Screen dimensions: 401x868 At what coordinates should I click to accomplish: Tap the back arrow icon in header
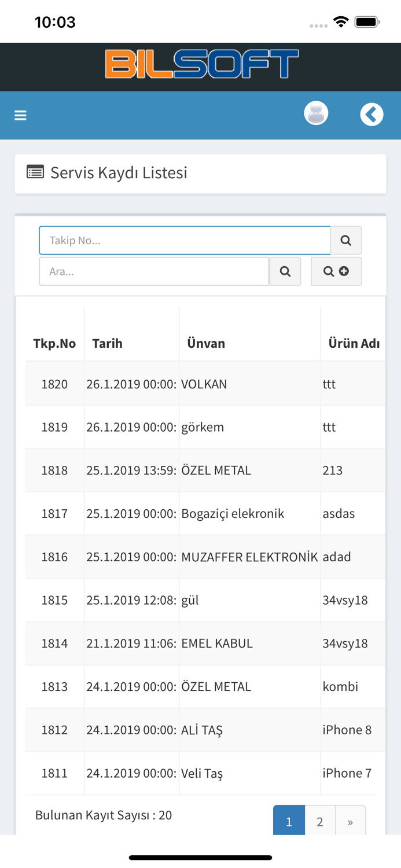click(372, 114)
